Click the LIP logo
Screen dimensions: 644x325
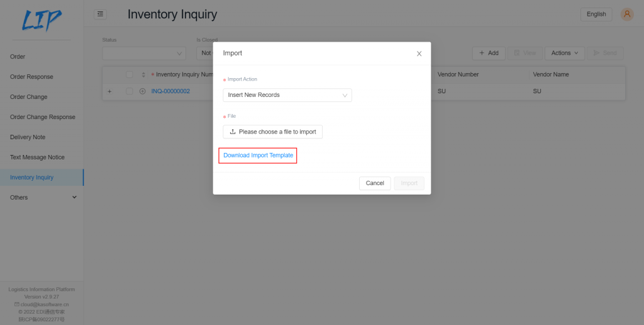point(42,20)
